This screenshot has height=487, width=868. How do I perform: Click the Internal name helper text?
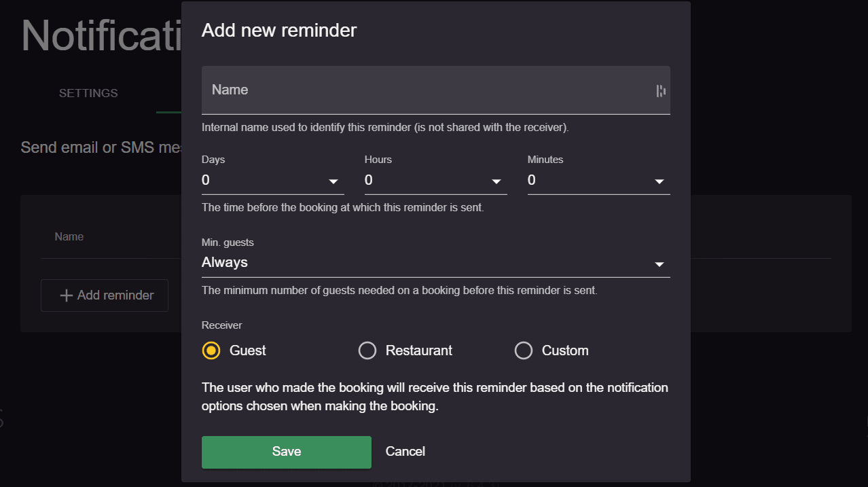point(385,127)
